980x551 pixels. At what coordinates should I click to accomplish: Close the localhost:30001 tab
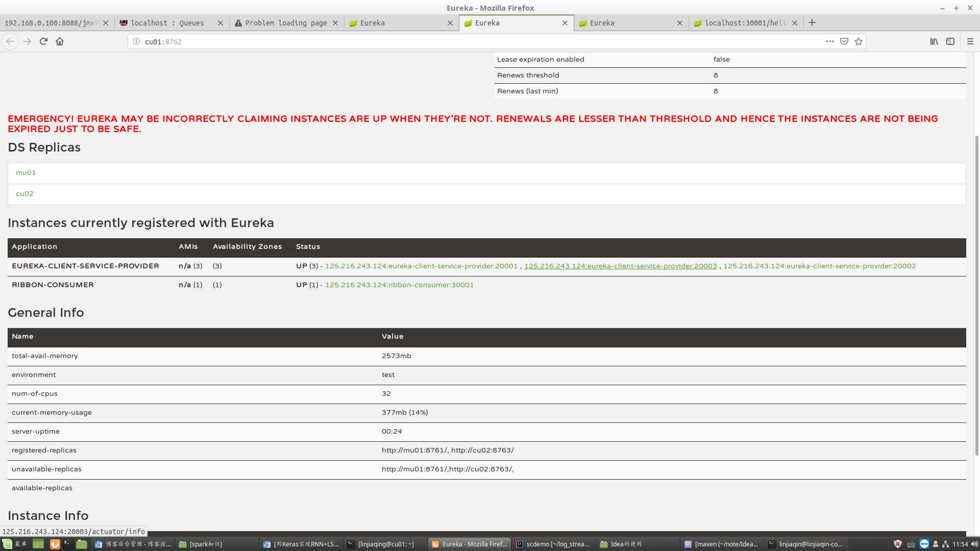[795, 23]
